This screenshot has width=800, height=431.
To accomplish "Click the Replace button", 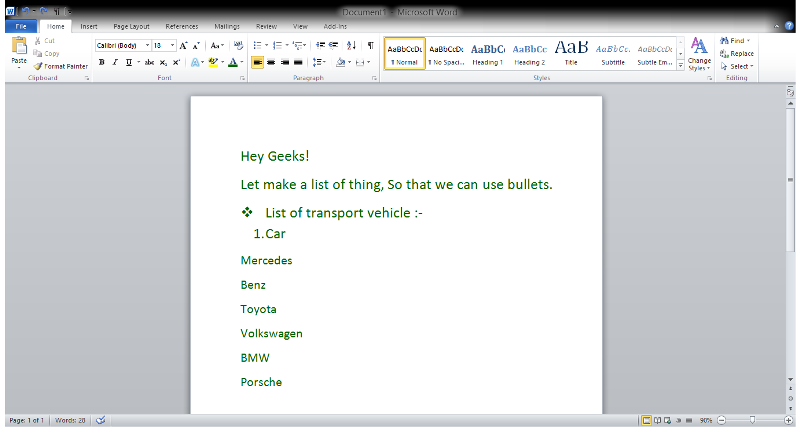I will pyautogui.click(x=737, y=54).
